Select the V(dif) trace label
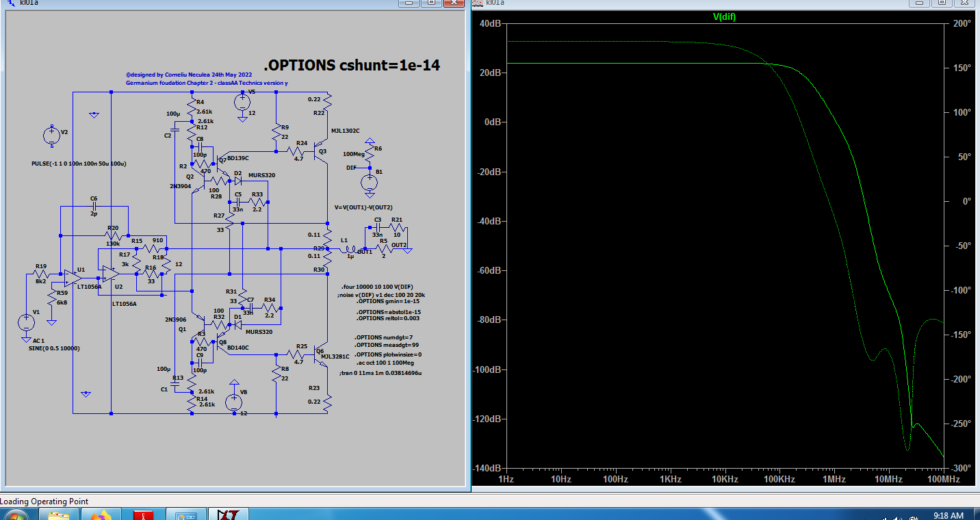980x520 pixels. point(724,16)
